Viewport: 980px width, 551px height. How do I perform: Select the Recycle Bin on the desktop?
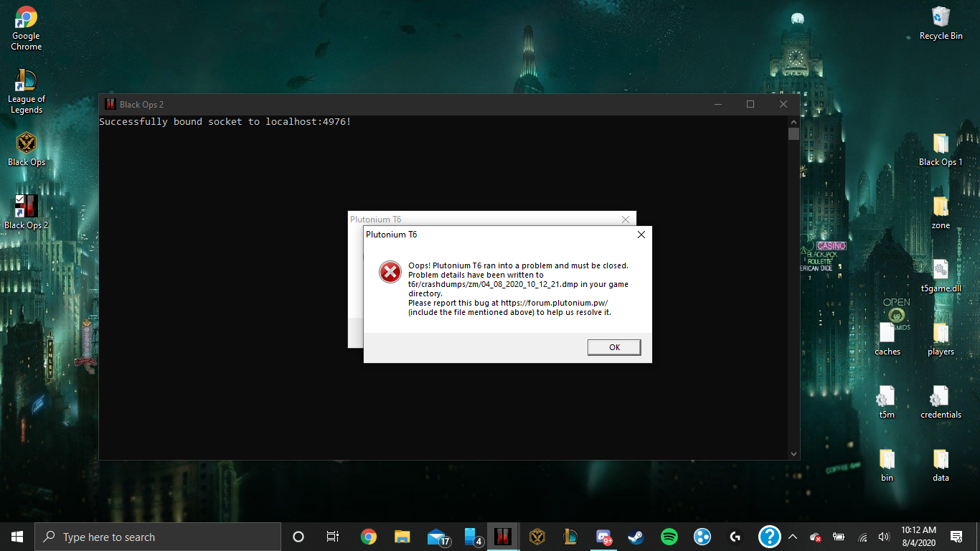pos(941,23)
